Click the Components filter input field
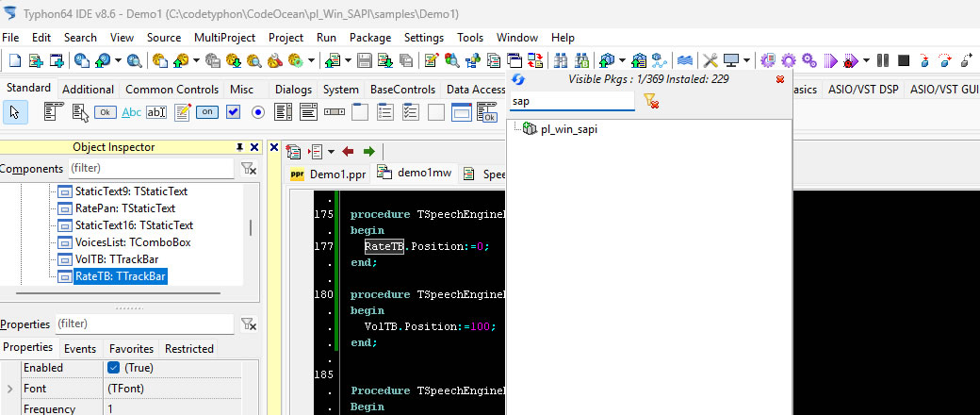Viewport: 980px width, 415px height. click(x=150, y=169)
